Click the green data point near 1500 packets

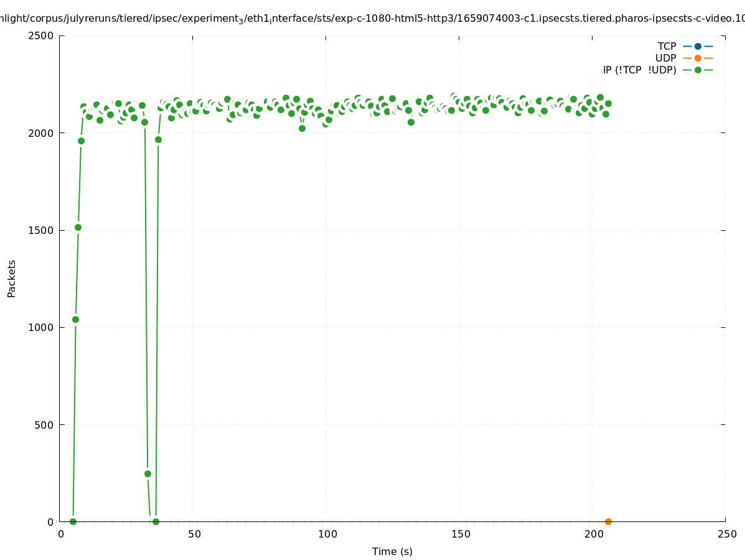[x=78, y=227]
